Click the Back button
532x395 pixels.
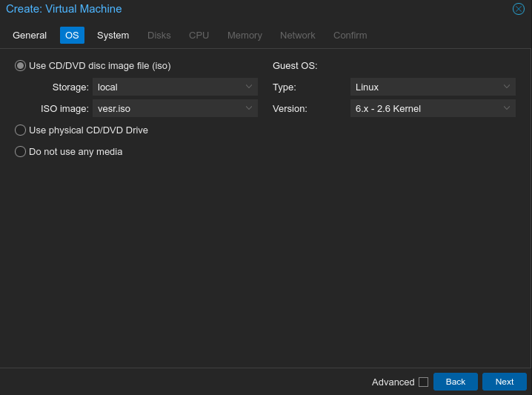click(x=456, y=382)
